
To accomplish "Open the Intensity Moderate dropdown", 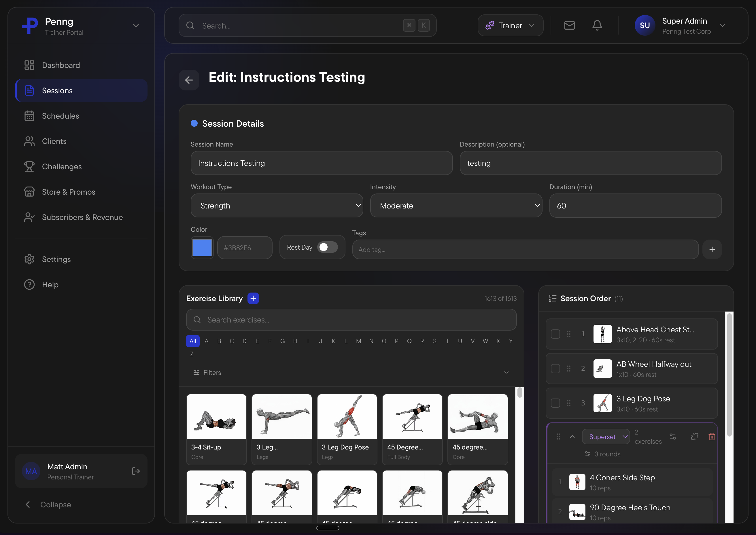I will click(x=456, y=206).
